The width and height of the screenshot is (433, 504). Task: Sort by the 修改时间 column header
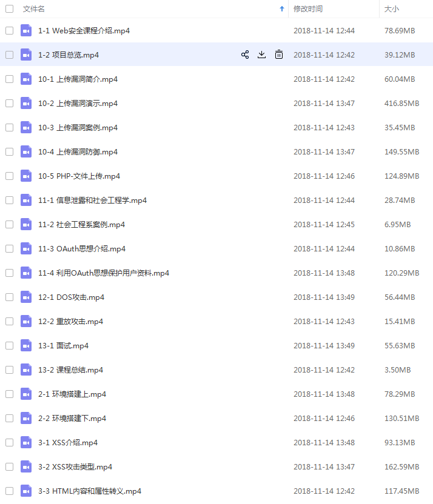[x=308, y=9]
